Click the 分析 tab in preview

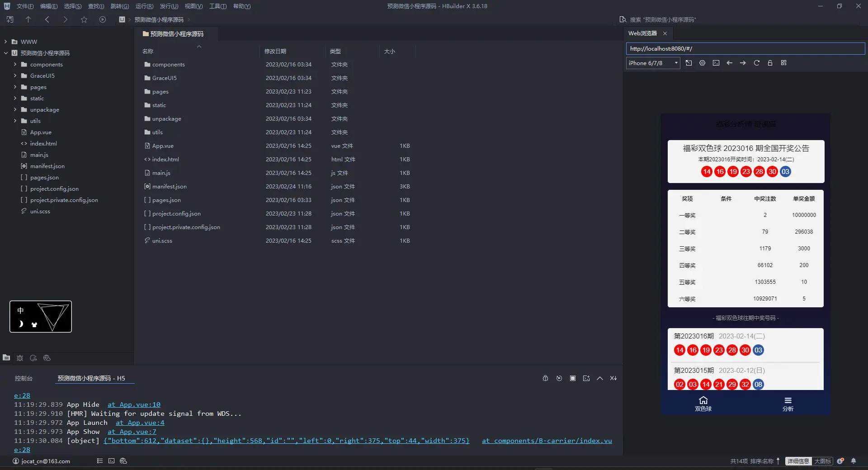click(x=788, y=404)
